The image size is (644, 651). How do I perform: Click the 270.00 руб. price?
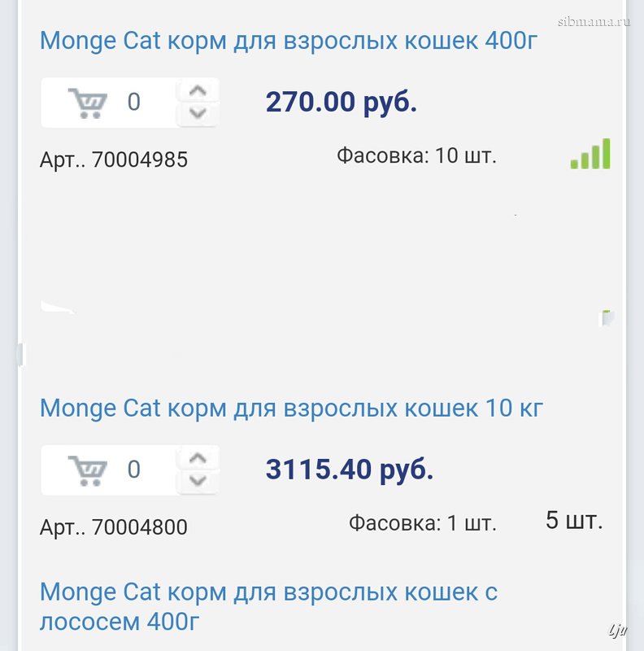pos(342,103)
